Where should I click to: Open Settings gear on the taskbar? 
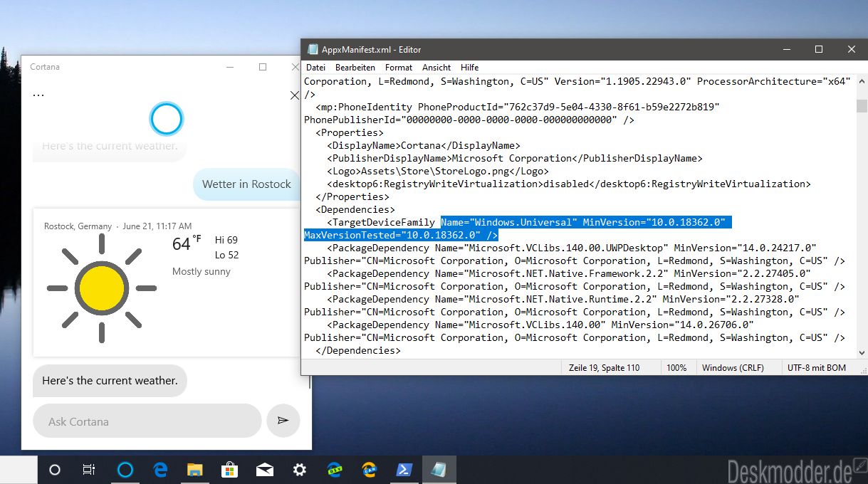300,470
